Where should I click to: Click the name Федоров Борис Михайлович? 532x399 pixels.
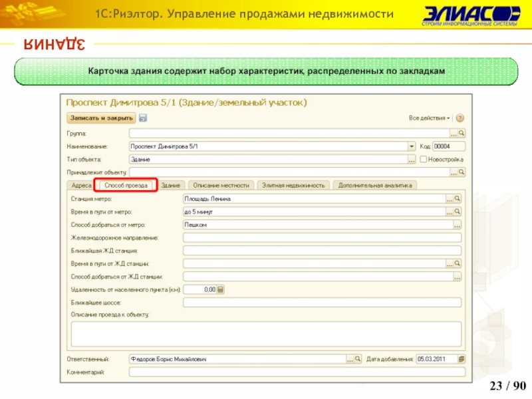point(169,359)
